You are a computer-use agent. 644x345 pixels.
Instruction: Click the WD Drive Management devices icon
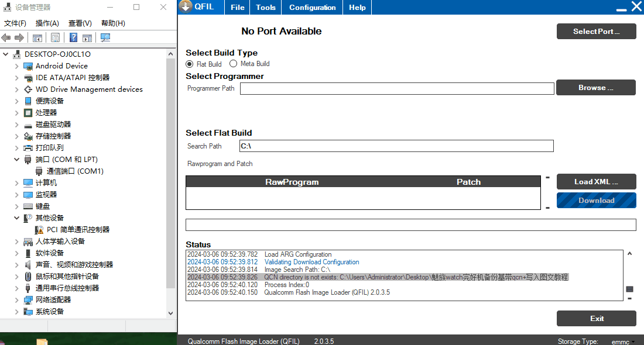coord(28,89)
